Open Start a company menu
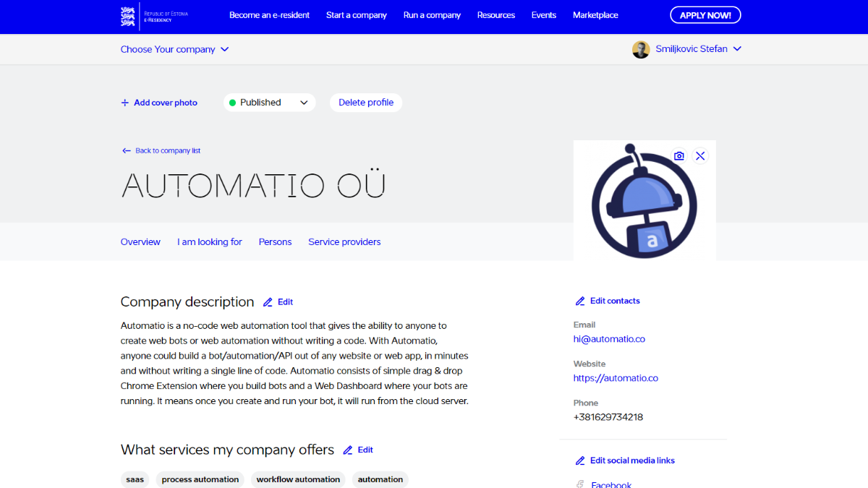This screenshot has width=868, height=488. click(x=357, y=15)
